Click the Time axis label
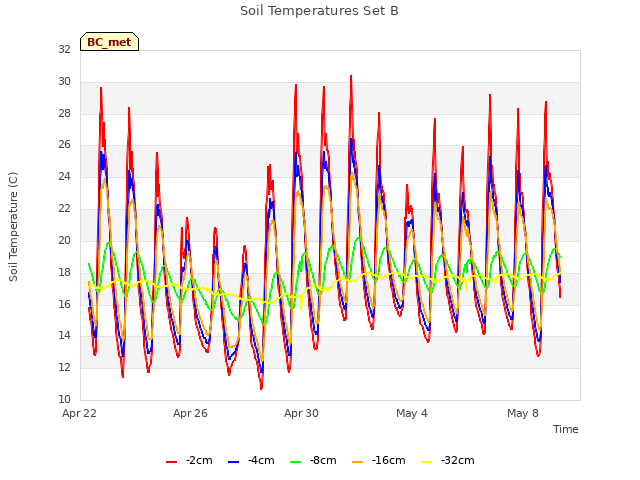 566,429
